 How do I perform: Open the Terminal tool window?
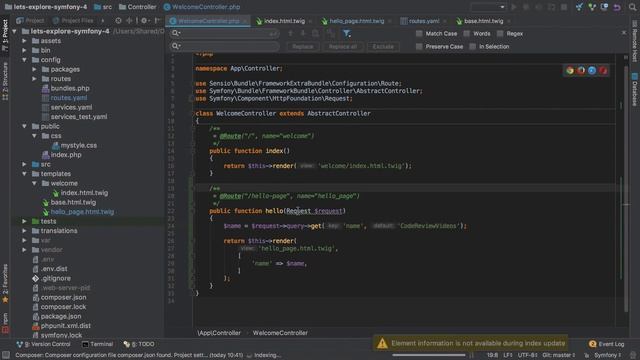(98, 344)
